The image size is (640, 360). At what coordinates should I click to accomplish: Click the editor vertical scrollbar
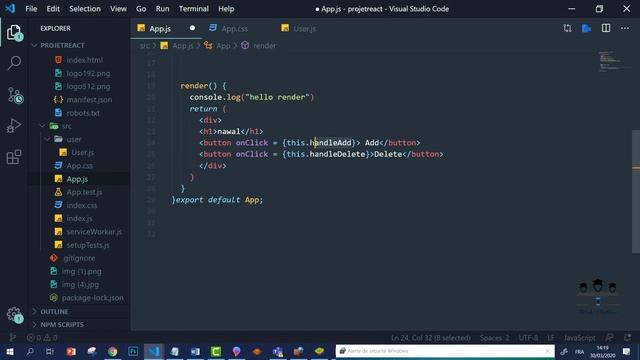coord(636,191)
